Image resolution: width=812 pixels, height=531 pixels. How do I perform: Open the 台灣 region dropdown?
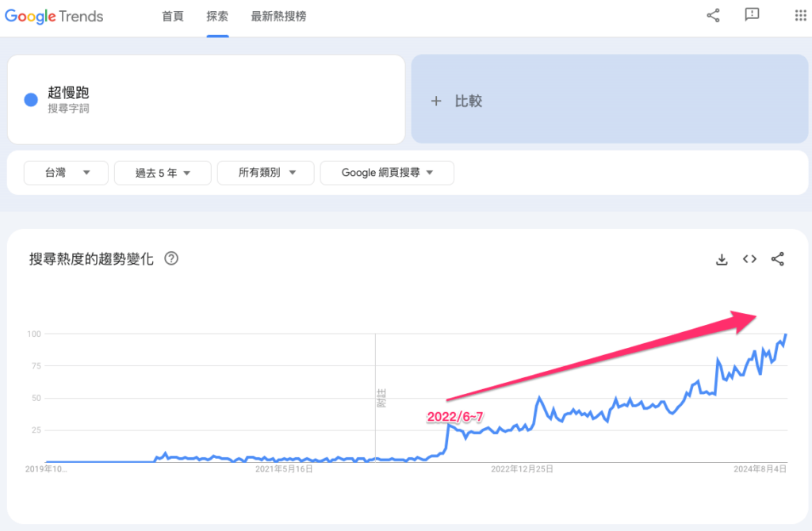66,173
